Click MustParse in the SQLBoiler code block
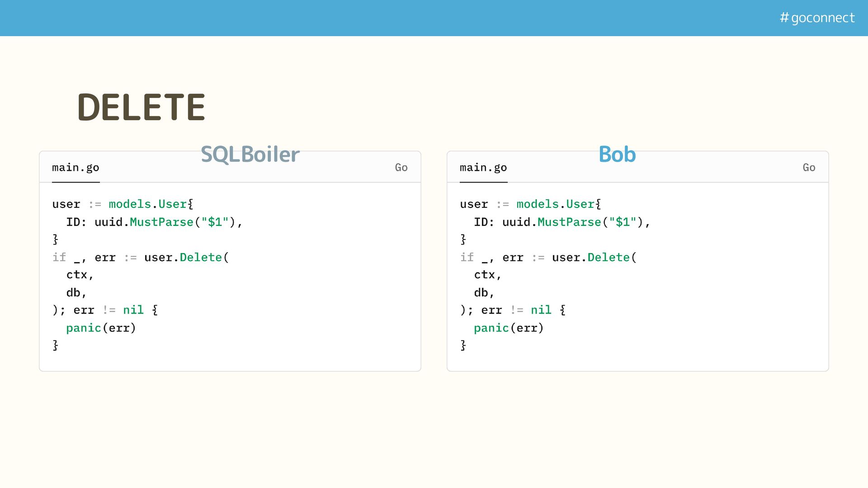868x488 pixels. click(161, 222)
